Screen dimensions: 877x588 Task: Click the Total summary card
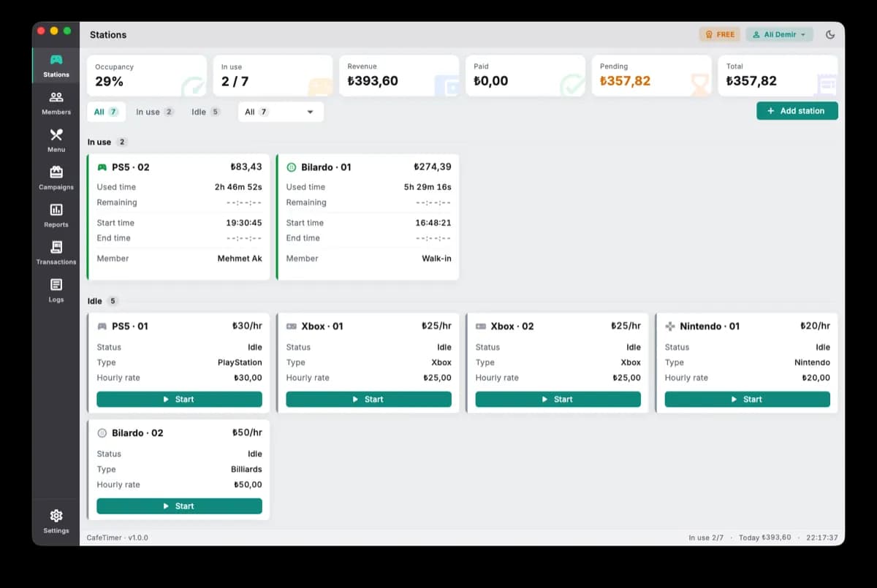tap(778, 76)
